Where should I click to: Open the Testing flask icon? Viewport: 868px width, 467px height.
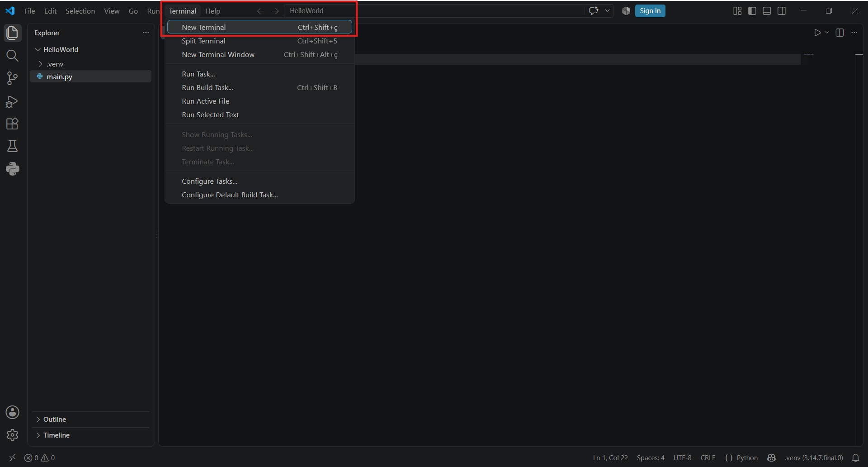click(x=12, y=146)
